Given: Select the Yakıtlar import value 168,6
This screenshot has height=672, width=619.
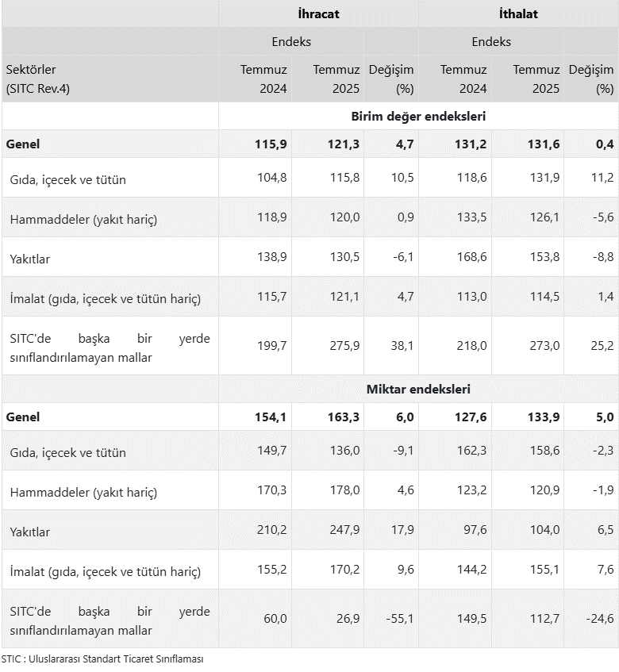Looking at the screenshot, I should click(471, 259).
